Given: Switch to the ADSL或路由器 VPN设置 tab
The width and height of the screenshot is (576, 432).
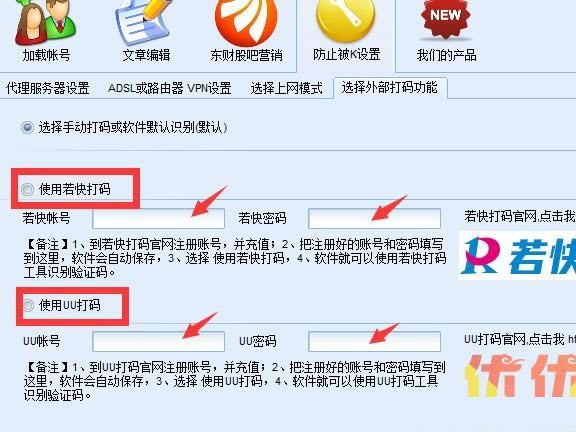Looking at the screenshot, I should coord(170,88).
